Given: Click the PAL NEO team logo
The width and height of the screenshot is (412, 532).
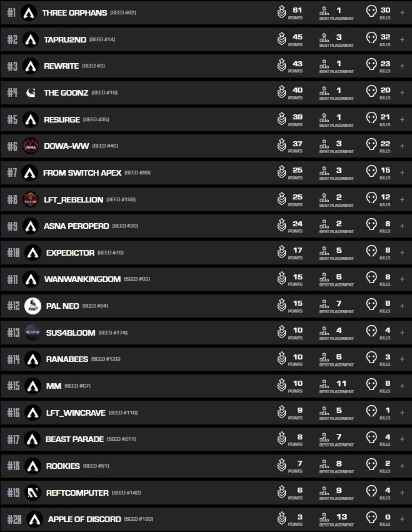Looking at the screenshot, I should tap(33, 306).
